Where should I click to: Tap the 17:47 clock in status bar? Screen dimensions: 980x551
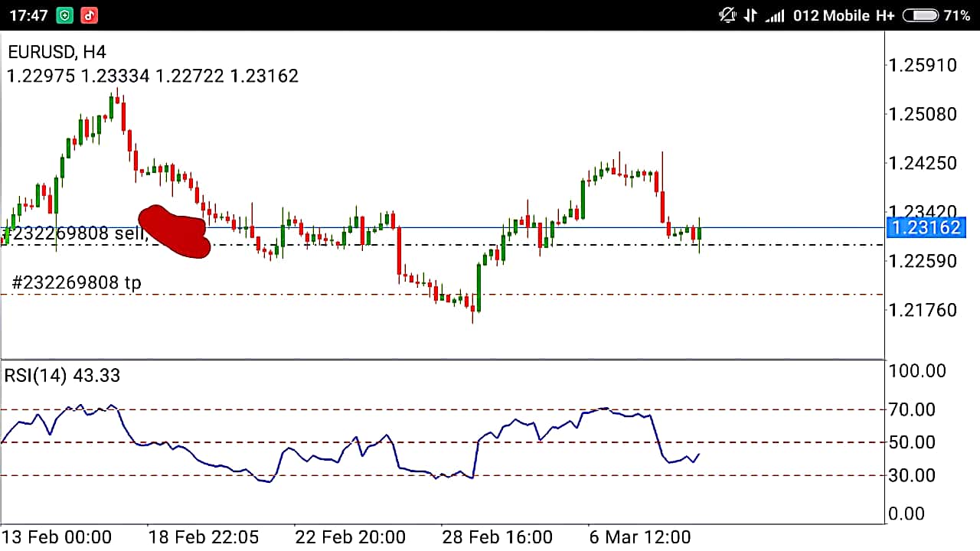click(28, 15)
